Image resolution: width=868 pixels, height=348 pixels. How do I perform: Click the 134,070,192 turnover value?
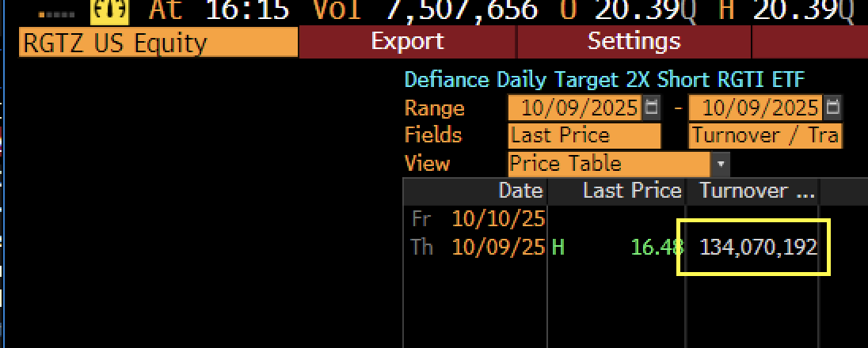(x=759, y=248)
